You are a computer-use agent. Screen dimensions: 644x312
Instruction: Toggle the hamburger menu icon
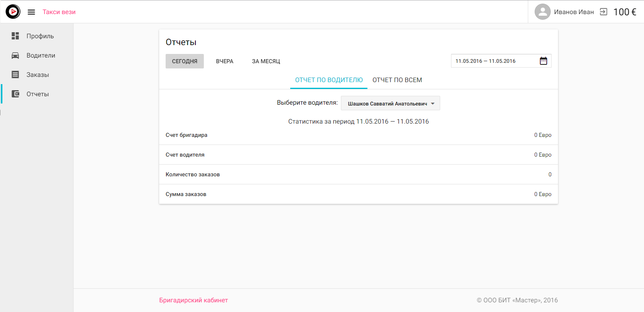[x=31, y=12]
